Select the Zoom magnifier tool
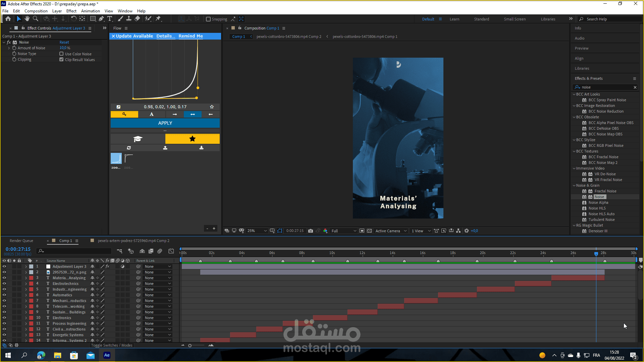Viewport: 644px width, 362px height. (36, 19)
